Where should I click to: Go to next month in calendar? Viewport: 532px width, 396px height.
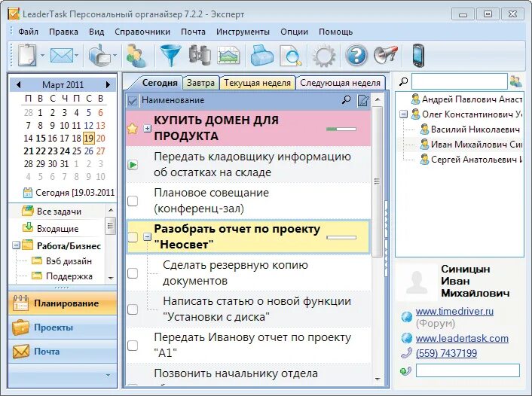coord(108,84)
